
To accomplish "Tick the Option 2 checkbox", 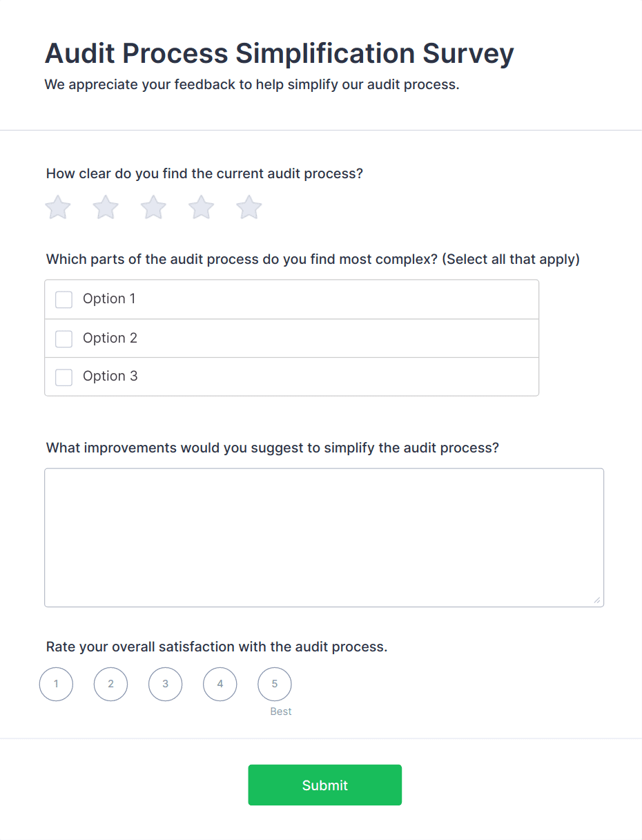I will pos(64,338).
